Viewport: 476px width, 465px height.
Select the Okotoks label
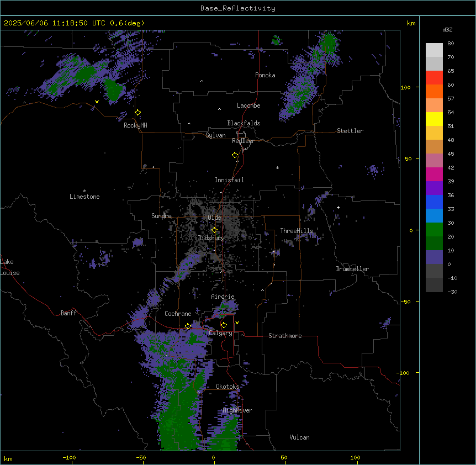click(228, 387)
